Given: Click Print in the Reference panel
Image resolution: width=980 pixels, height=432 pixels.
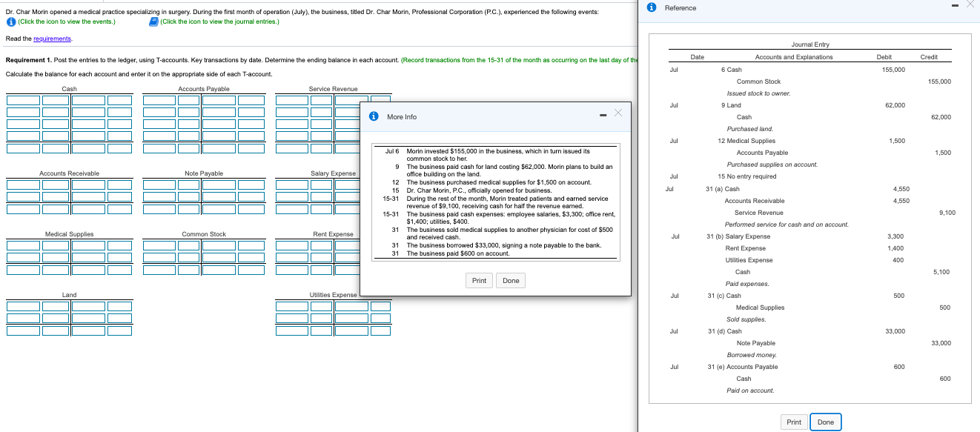Looking at the screenshot, I should pos(794,422).
